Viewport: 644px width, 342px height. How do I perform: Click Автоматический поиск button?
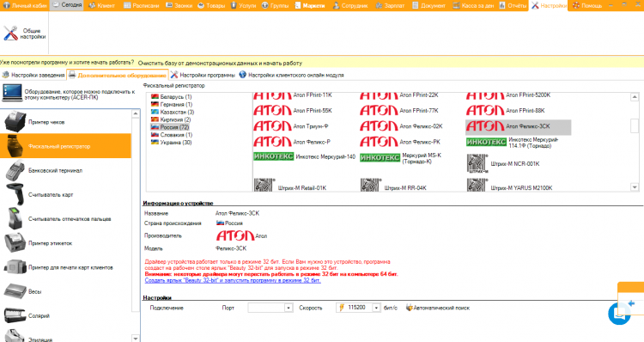coord(438,308)
